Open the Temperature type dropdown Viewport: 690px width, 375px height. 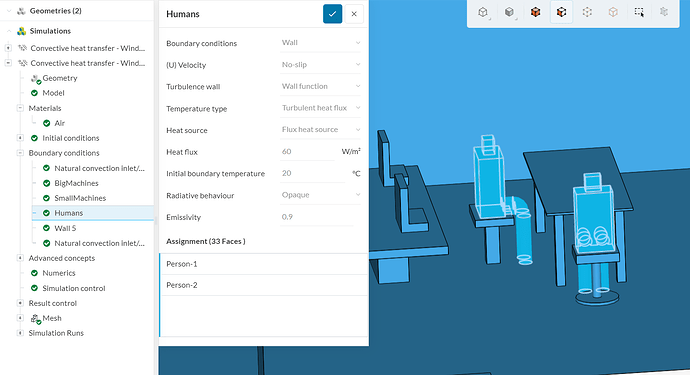[x=321, y=108]
